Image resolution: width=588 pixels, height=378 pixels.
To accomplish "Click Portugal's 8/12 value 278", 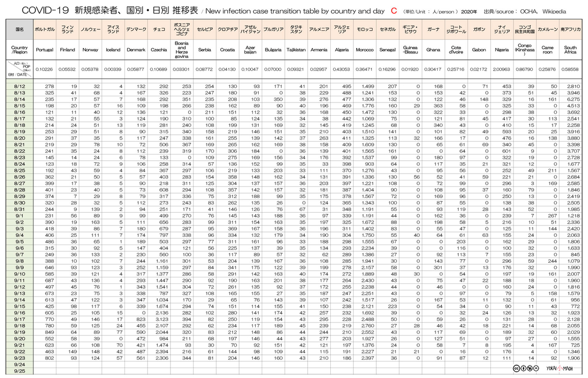I will coord(49,86).
